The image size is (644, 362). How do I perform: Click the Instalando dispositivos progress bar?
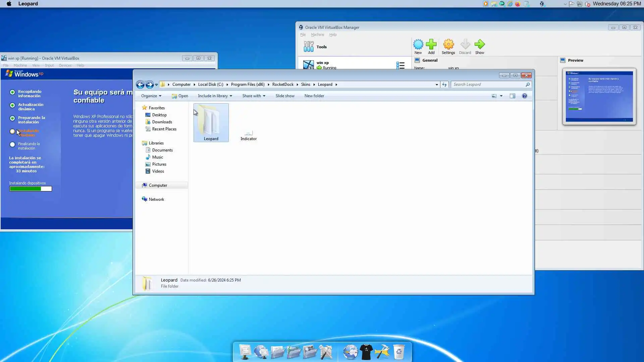click(31, 189)
